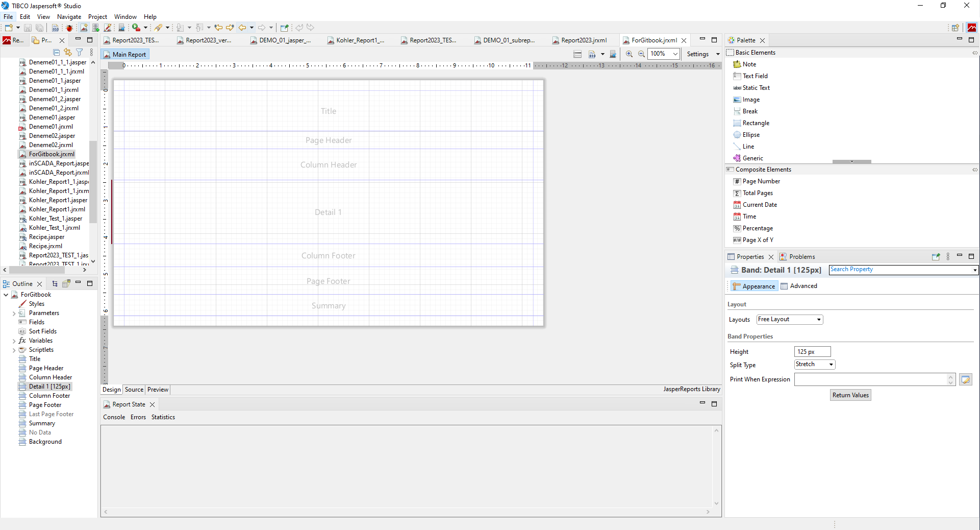
Task: Select the Note palette element
Action: point(745,64)
